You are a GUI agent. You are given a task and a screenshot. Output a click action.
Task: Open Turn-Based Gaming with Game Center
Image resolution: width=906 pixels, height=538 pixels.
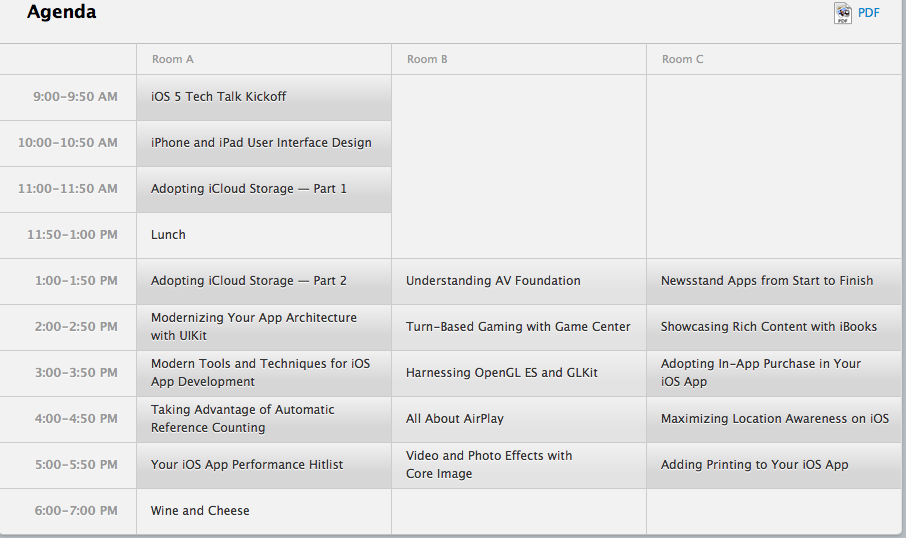click(519, 327)
